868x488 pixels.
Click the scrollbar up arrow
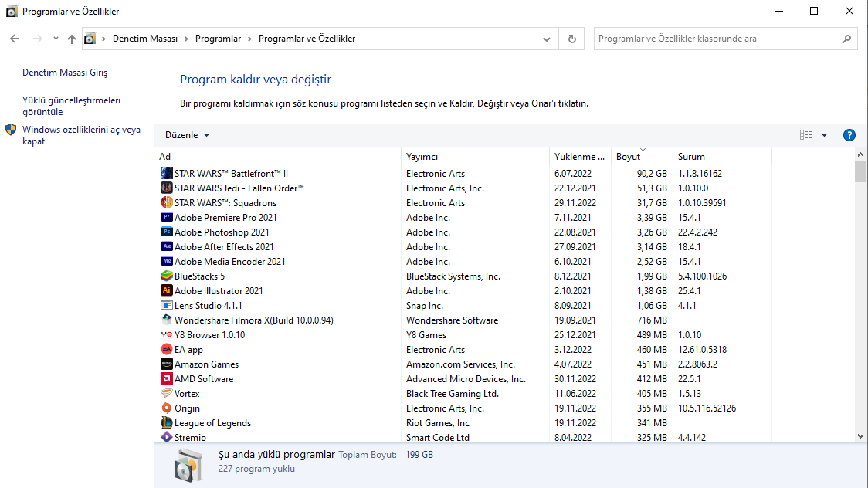click(860, 154)
